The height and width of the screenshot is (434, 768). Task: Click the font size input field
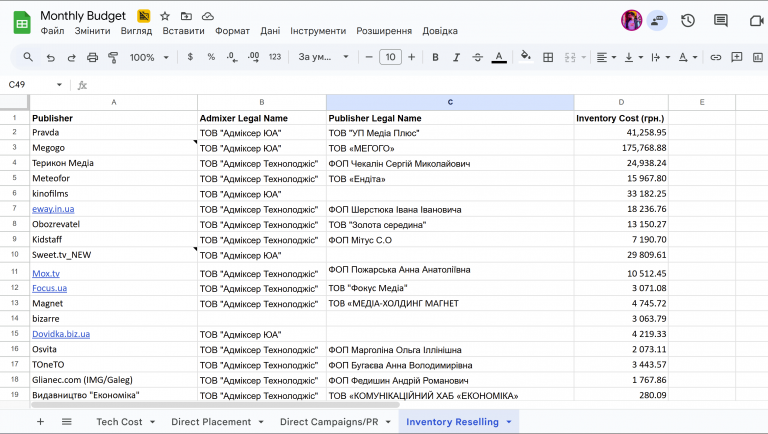point(390,57)
